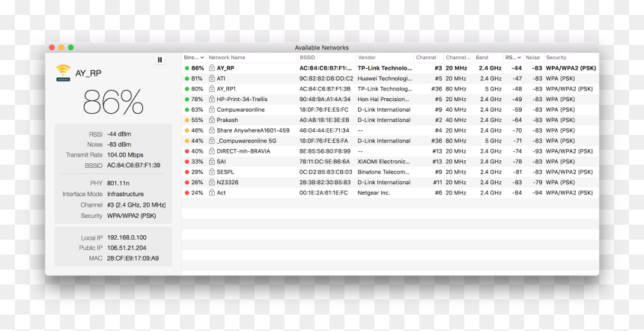Sort by the Network Name column header
Screen dimensions: 644x331
[252, 58]
